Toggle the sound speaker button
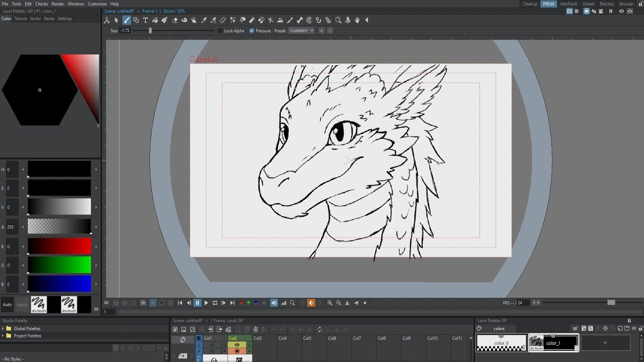The height and width of the screenshot is (362, 644). pyautogui.click(x=274, y=303)
